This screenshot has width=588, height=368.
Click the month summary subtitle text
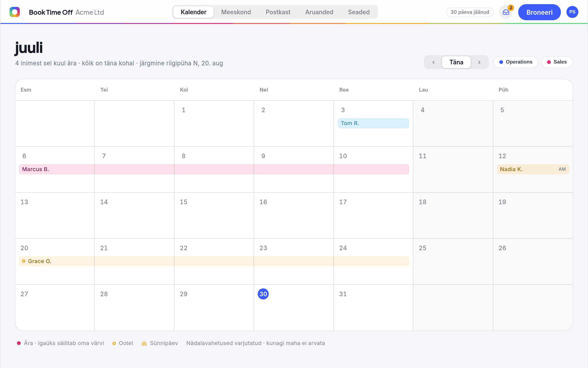pyautogui.click(x=119, y=63)
